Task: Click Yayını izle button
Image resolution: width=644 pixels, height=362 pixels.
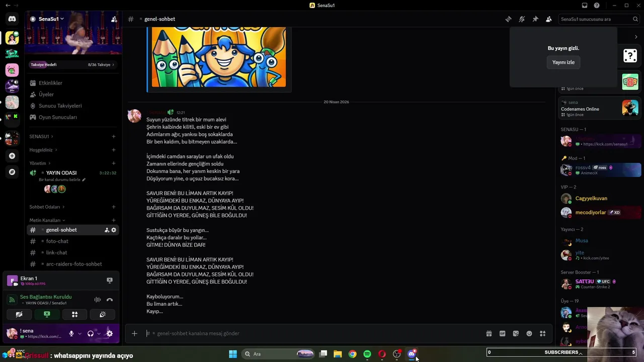Action: point(563,62)
